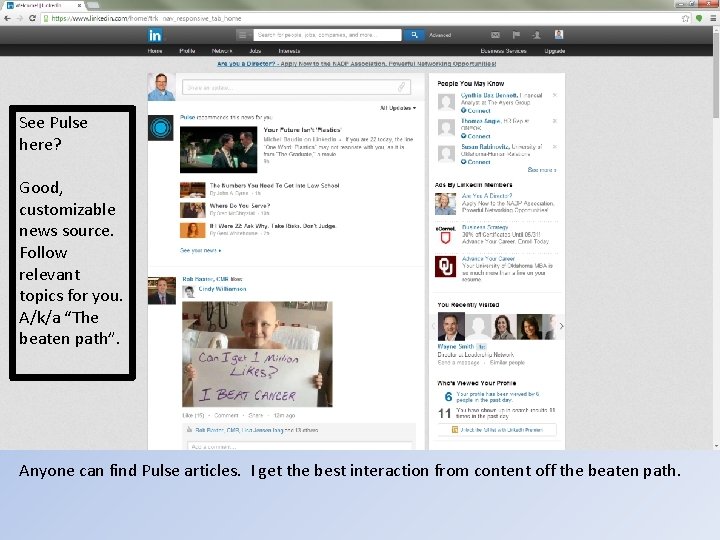Screen dimensions: 720x540
Task: Click the See your news link
Action: click(x=201, y=250)
